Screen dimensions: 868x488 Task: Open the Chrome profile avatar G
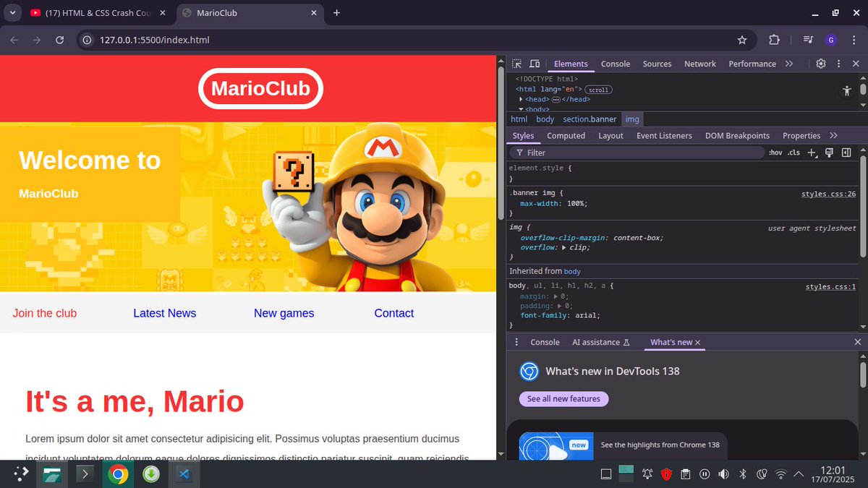[x=830, y=40]
